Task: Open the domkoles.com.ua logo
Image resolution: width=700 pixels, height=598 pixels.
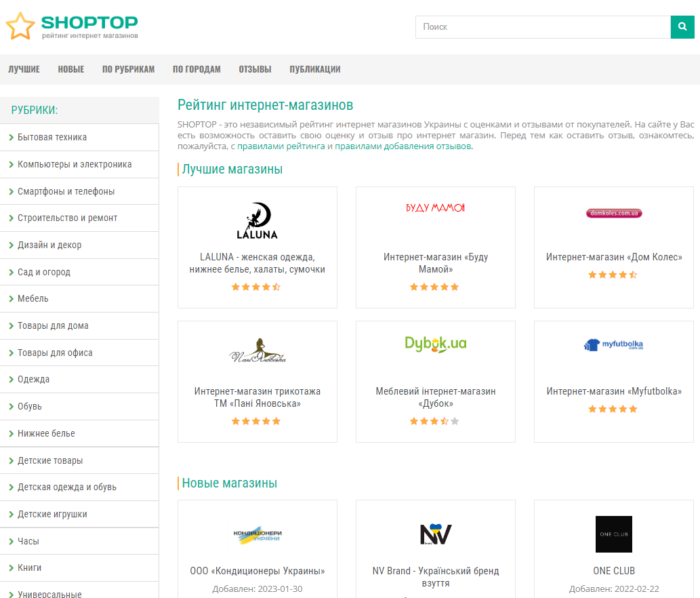Action: coord(614,213)
